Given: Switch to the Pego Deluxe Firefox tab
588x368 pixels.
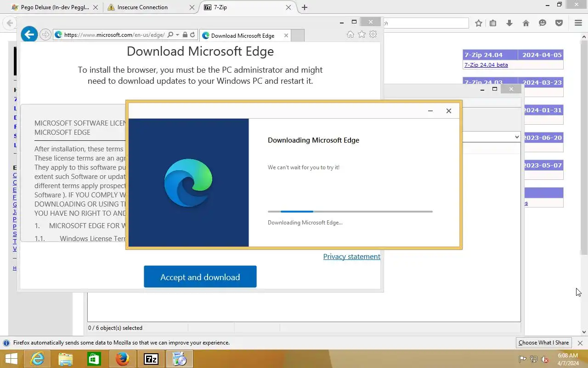Looking at the screenshot, I should (54, 7).
